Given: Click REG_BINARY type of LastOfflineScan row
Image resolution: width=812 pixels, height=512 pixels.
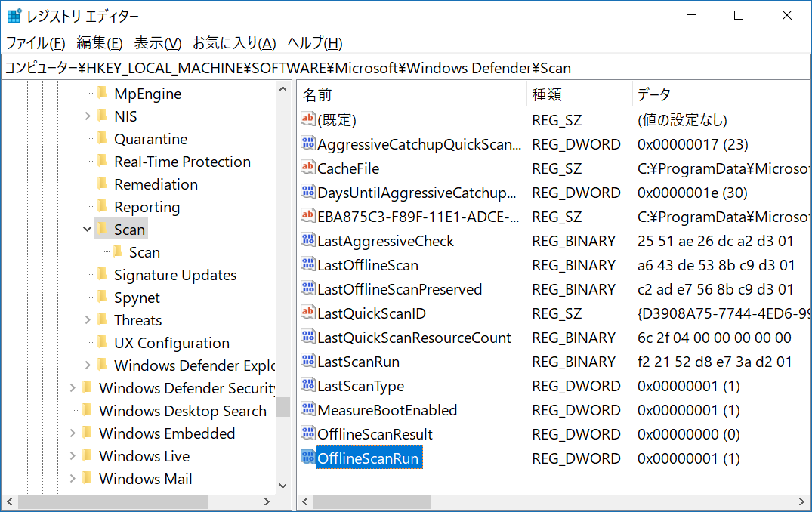Looking at the screenshot, I should (x=573, y=265).
